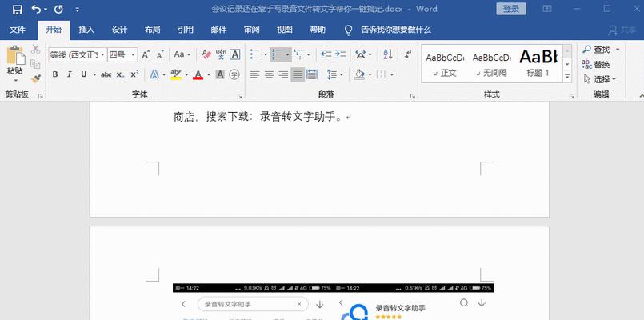This screenshot has height=320, width=644.
Task: Click the enclosed character 字 icon
Action: pos(234,74)
